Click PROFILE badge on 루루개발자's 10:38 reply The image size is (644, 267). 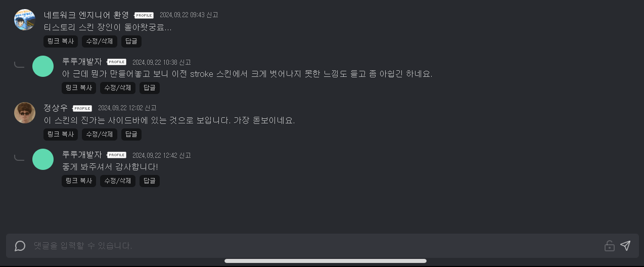116,62
